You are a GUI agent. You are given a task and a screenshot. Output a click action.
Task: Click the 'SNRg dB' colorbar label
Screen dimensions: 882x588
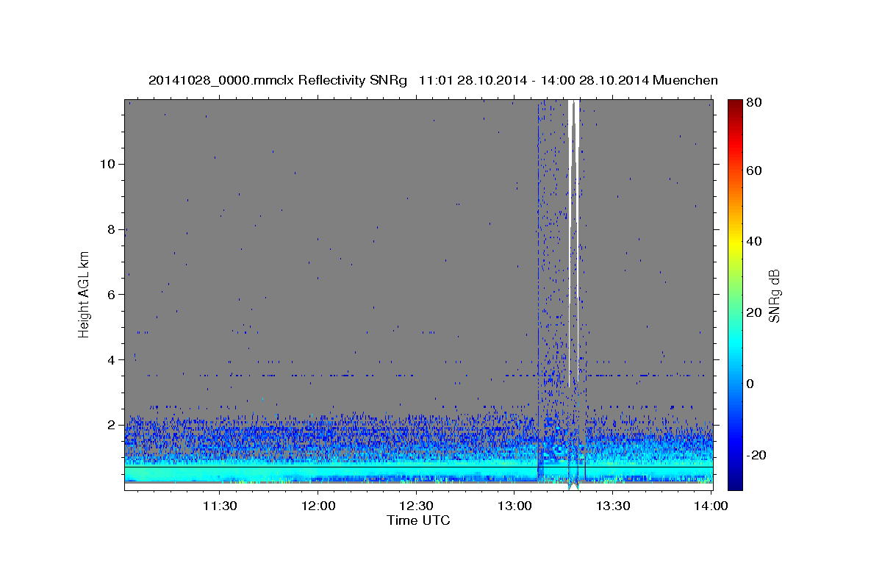(774, 295)
